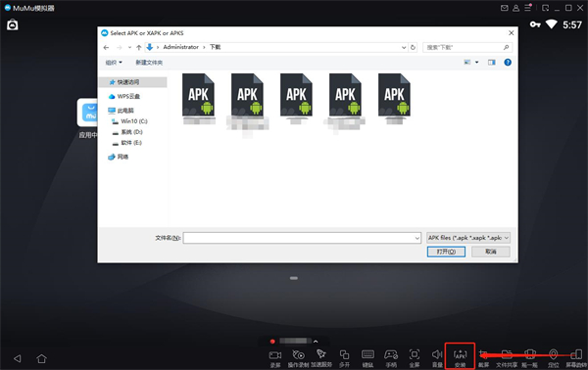Open MuMu mail message icon
The image size is (588, 370).
[505, 8]
